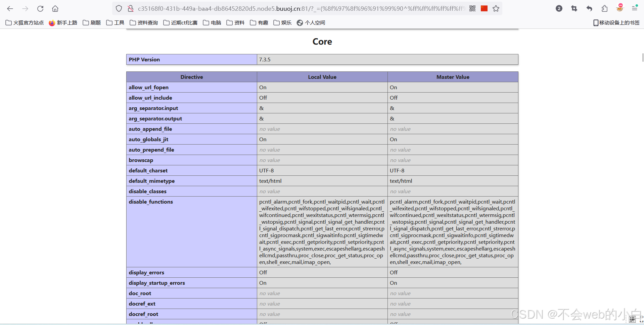
Task: Open the 电脑 bookmark folder
Action: pyautogui.click(x=212, y=23)
